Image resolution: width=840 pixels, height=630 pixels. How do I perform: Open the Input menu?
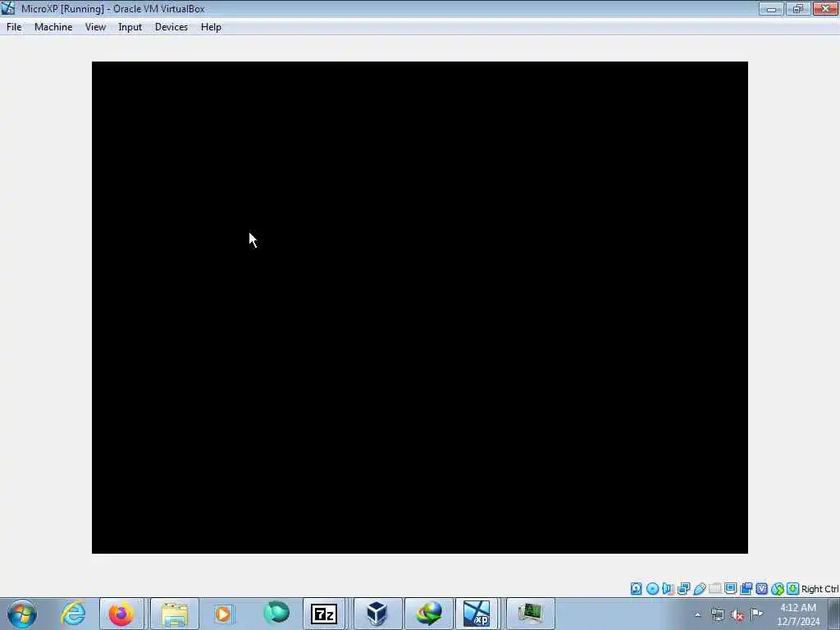130,27
